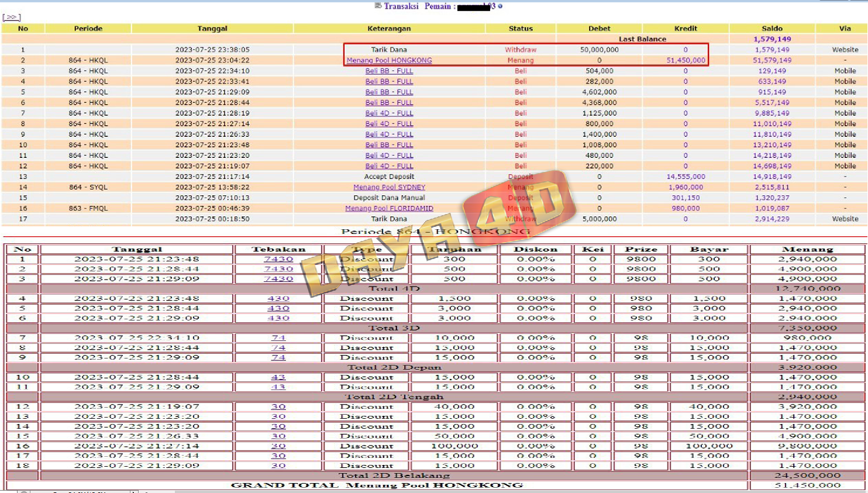Open the Menang Pool FLORIDAMID link
Image resolution: width=868 pixels, height=493 pixels.
[x=389, y=208]
